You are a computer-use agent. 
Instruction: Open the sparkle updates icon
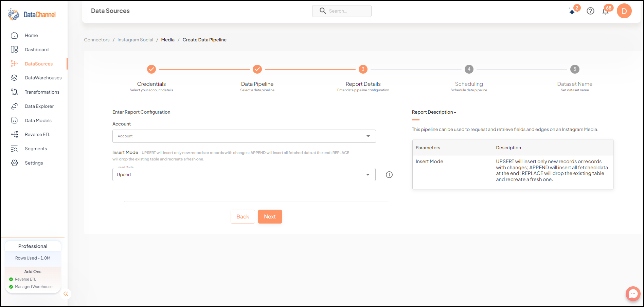click(x=573, y=12)
